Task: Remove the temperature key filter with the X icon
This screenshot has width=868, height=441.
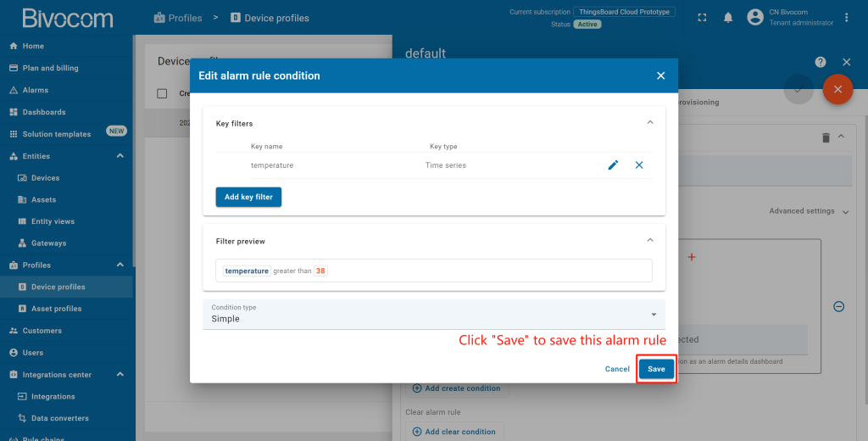Action: [639, 165]
